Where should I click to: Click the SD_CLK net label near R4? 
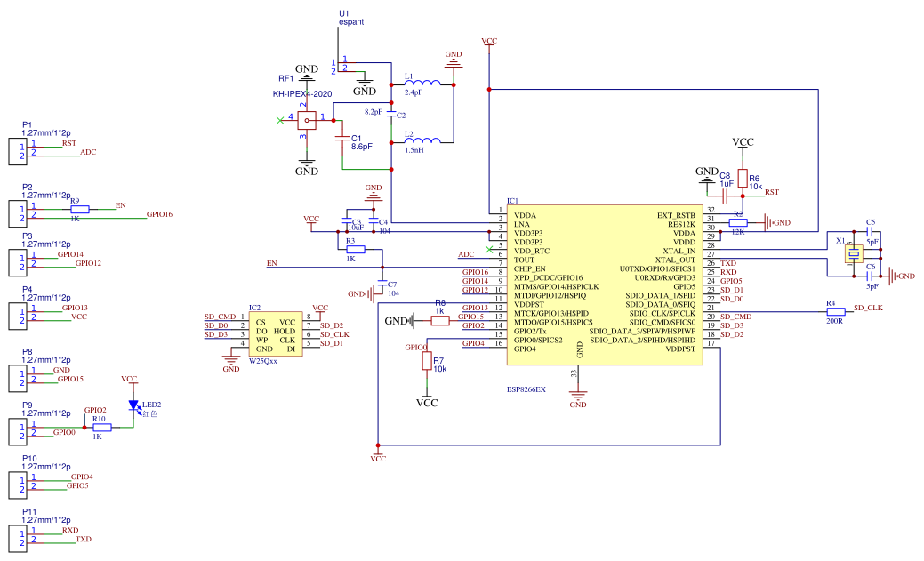coord(868,309)
